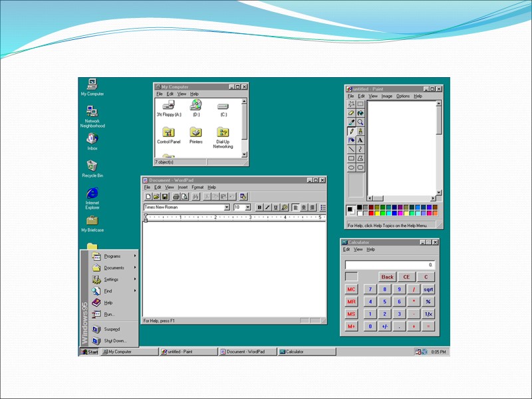The width and height of the screenshot is (532, 399).
Task: Toggle Align Left in WordPad
Action: click(x=295, y=207)
